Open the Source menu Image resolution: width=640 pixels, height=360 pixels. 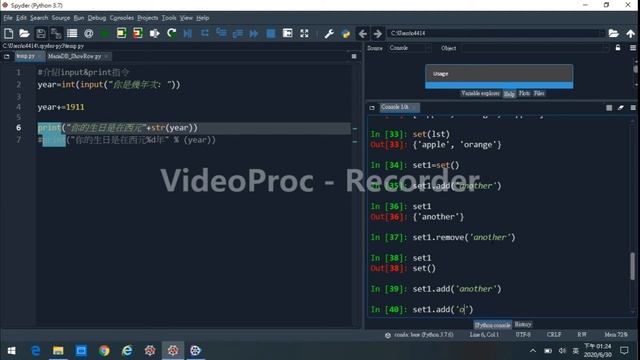[61, 18]
